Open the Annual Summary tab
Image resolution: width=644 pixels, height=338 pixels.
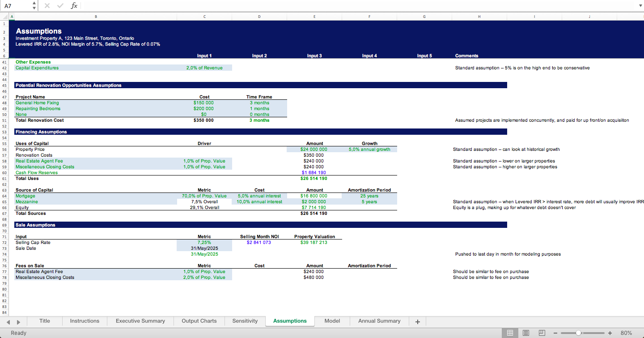(379, 321)
